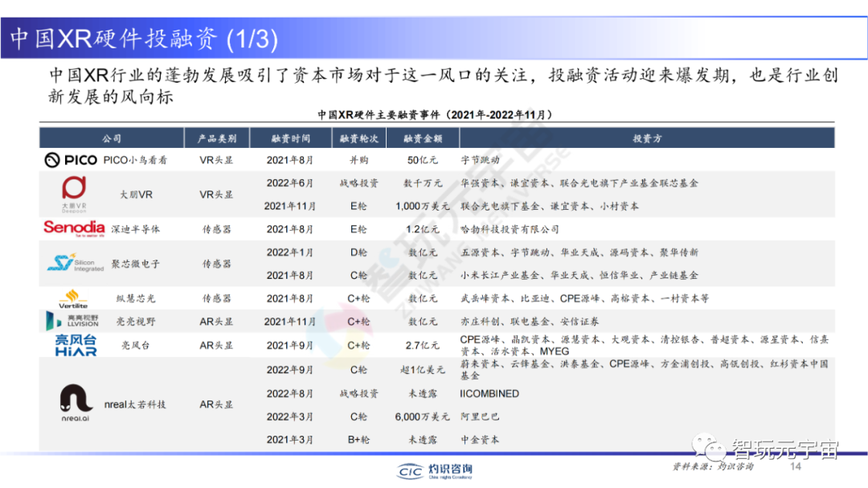Screen dimensions: 868x488
Task: Click the WeChat icon beside 智玩元宇宙
Action: pyautogui.click(x=709, y=446)
